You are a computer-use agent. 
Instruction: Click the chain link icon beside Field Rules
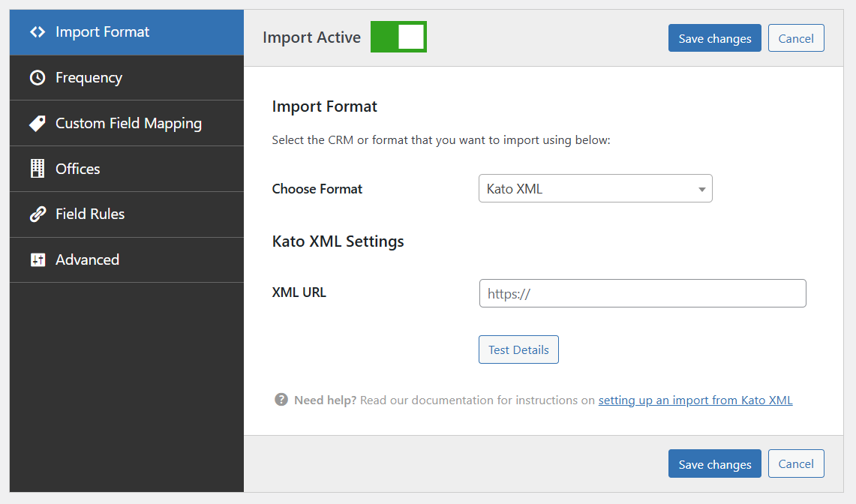37,214
